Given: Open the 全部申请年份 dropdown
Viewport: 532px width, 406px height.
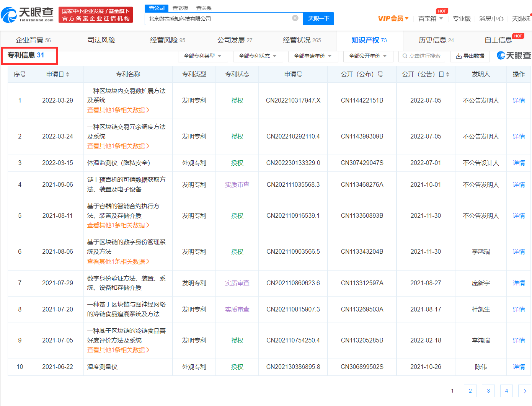Looking at the screenshot, I should [x=313, y=56].
